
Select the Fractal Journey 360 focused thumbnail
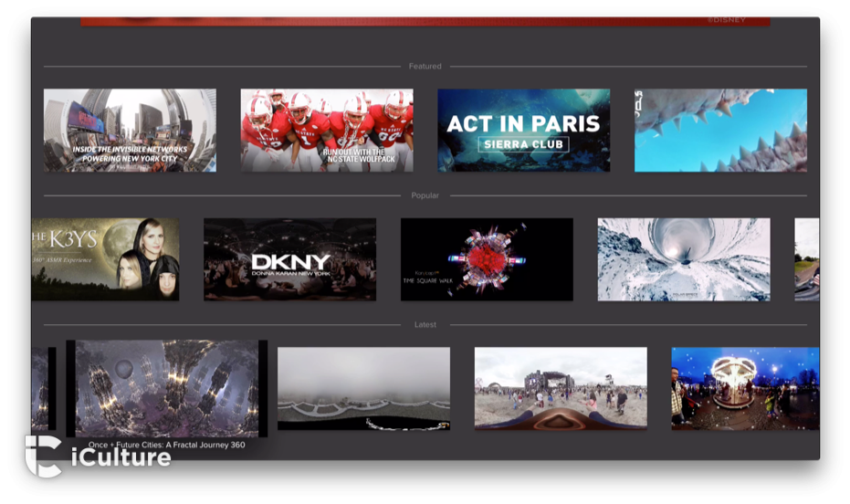tap(167, 389)
